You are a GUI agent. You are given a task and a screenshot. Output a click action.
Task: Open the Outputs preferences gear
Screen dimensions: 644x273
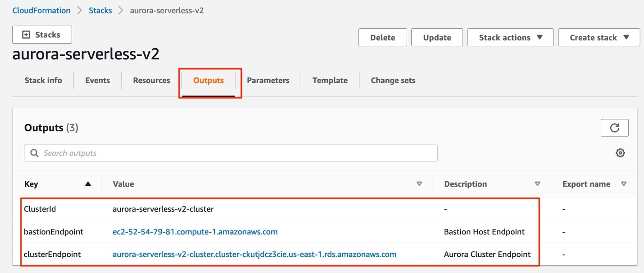coord(620,153)
